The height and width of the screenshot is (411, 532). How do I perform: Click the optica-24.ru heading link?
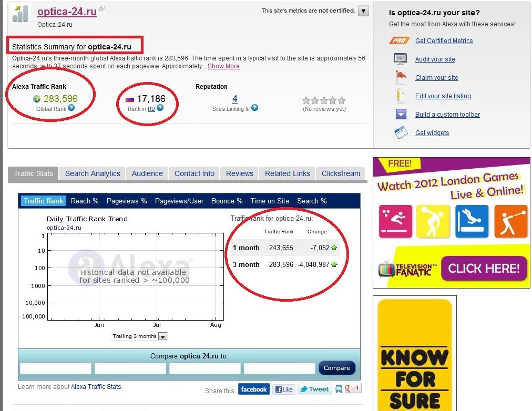(67, 12)
